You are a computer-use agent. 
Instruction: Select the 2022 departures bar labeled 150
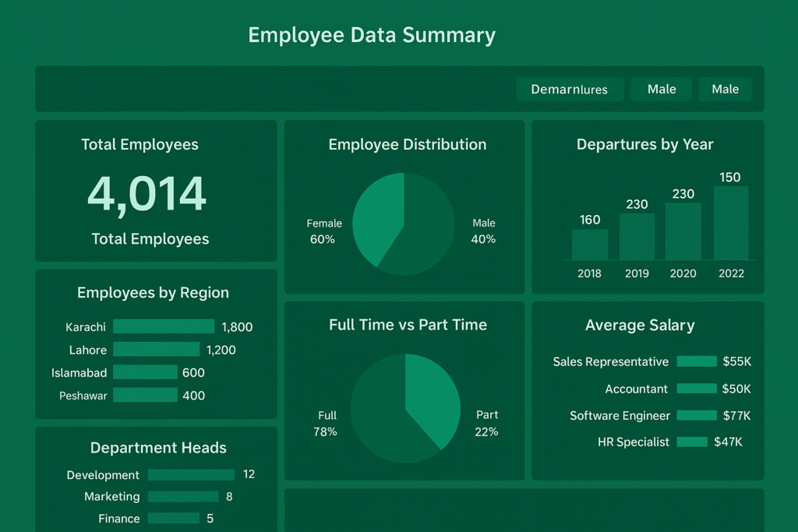[730, 223]
